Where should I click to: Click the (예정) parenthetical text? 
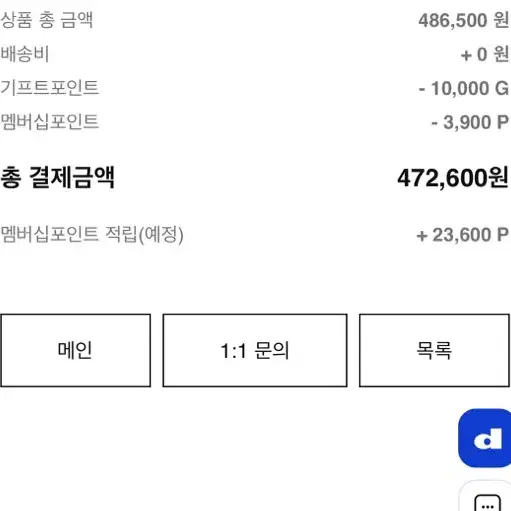[161, 235]
